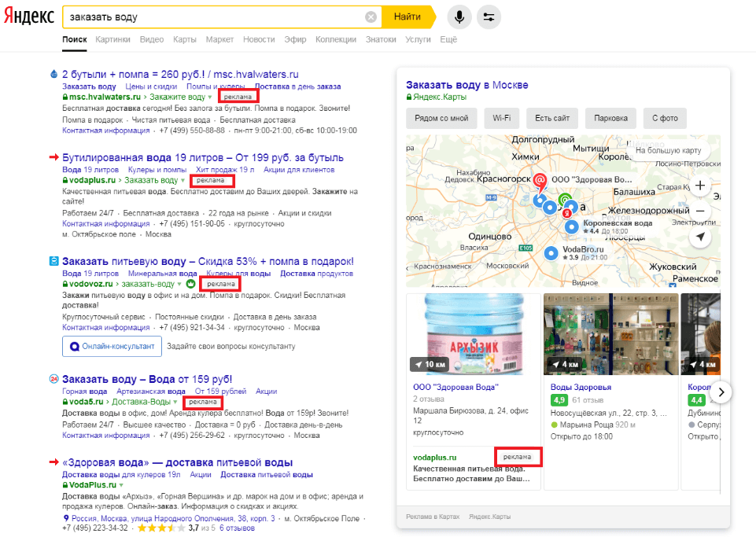Viewport: 756px width, 537px height.
Task: Open the Архызик bottle photo thumbnail
Action: (x=474, y=334)
